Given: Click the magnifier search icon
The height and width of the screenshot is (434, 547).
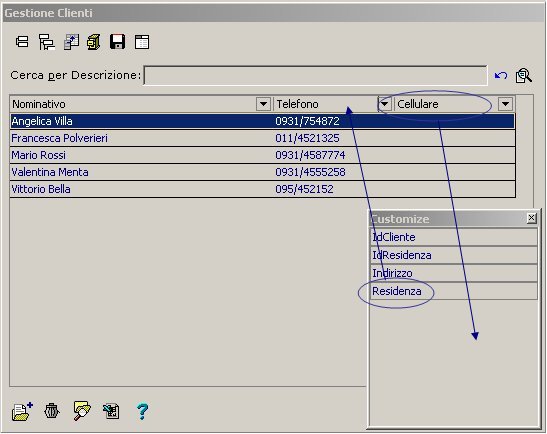Looking at the screenshot, I should 524,75.
